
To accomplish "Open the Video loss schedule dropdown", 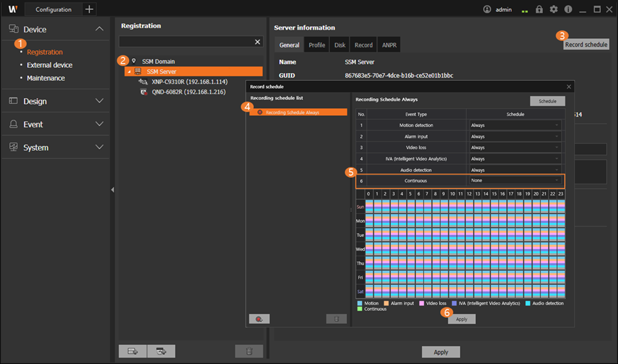I will pos(515,147).
